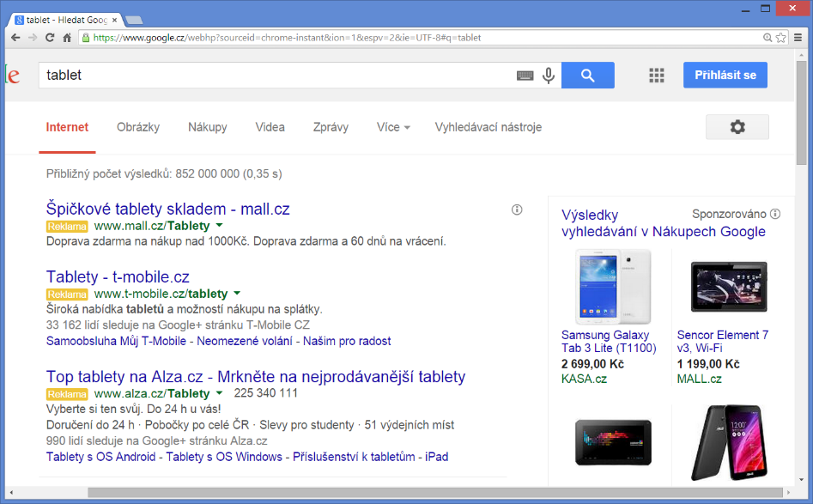
Task: Switch to Videa results
Action: (x=270, y=127)
